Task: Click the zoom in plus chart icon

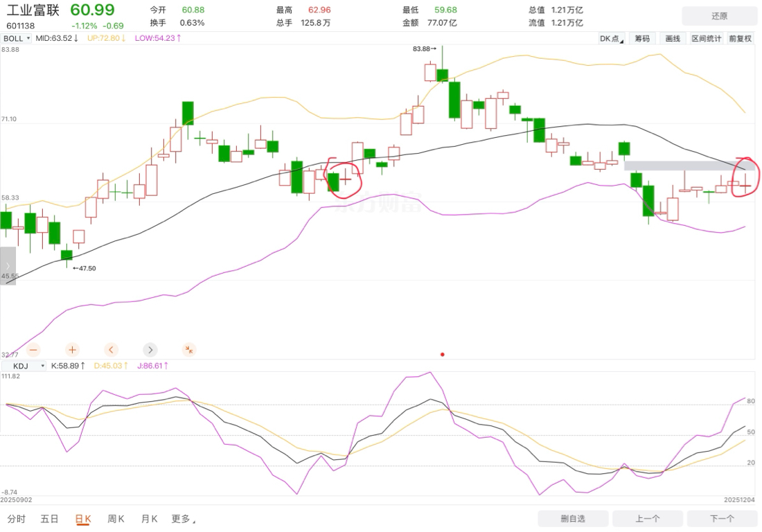Action: pos(72,350)
